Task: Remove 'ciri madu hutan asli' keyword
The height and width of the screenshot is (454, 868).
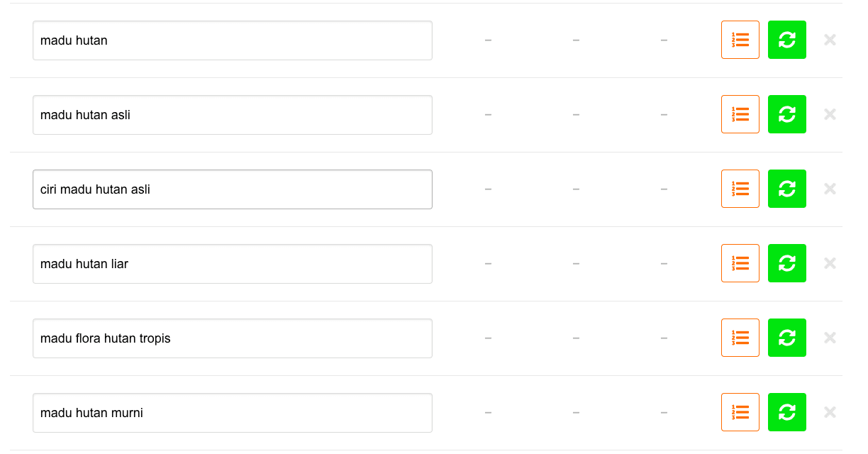Action: tap(830, 189)
